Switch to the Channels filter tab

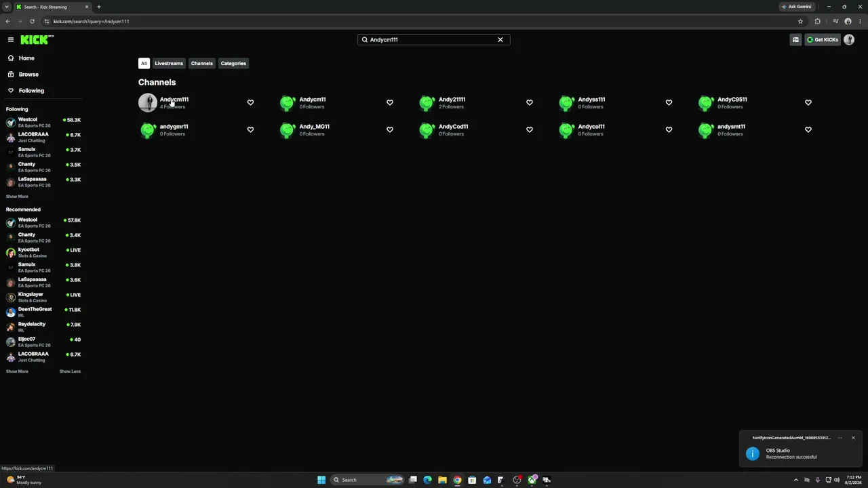[x=202, y=64]
